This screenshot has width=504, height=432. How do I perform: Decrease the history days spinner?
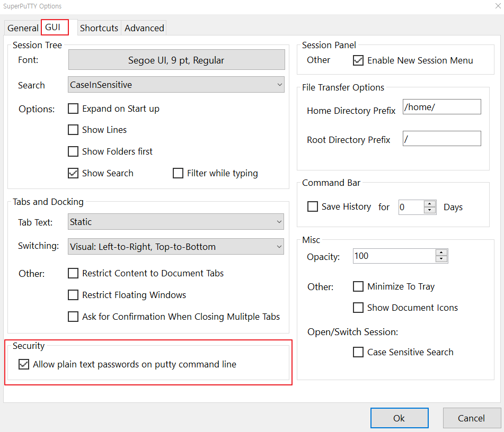pyautogui.click(x=430, y=211)
